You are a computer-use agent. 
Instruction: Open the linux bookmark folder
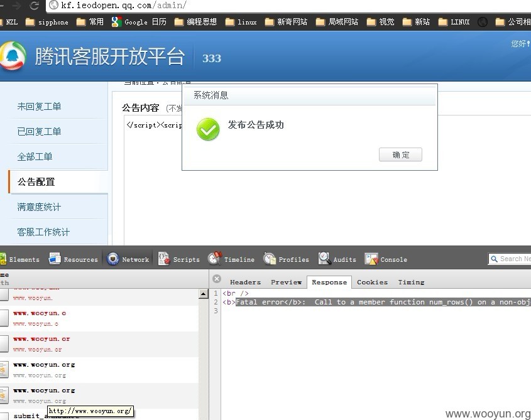241,22
